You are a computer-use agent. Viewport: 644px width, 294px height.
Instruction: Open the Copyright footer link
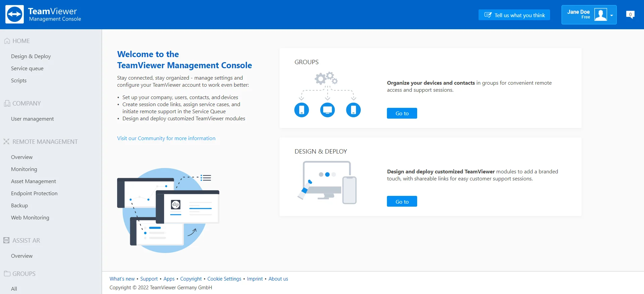pos(191,279)
